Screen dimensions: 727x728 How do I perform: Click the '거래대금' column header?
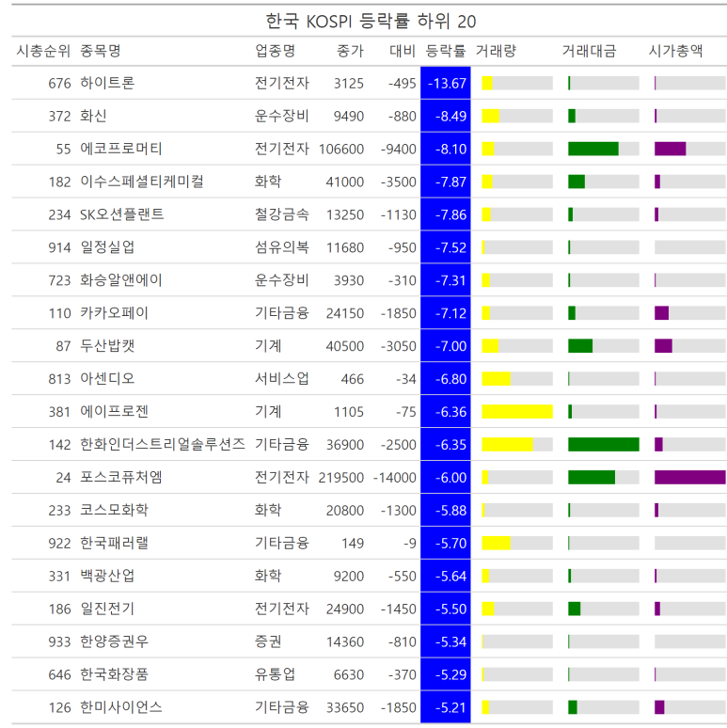[x=589, y=51]
